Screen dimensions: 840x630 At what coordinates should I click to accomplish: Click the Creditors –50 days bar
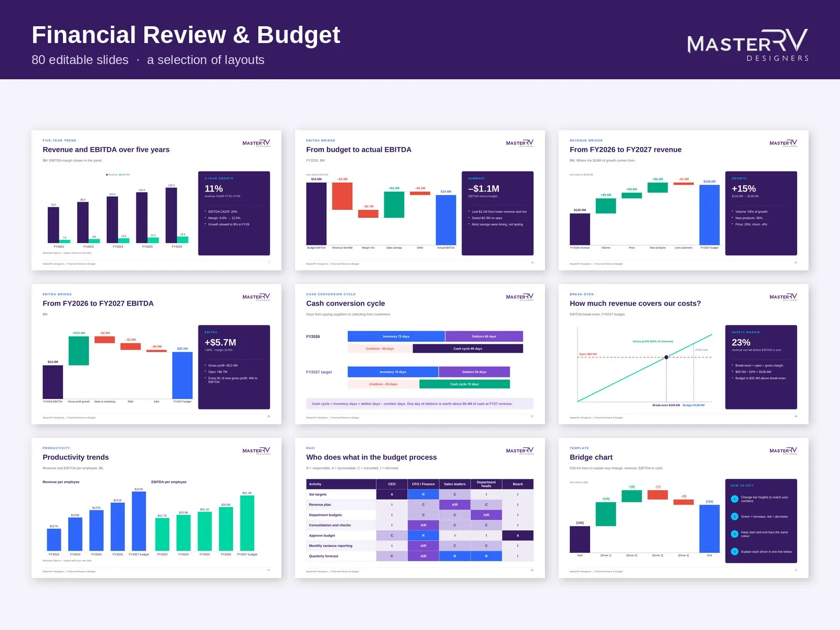click(x=380, y=349)
